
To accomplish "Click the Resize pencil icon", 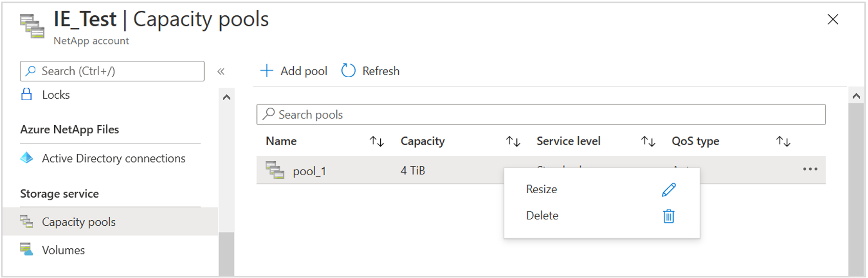I will click(668, 190).
